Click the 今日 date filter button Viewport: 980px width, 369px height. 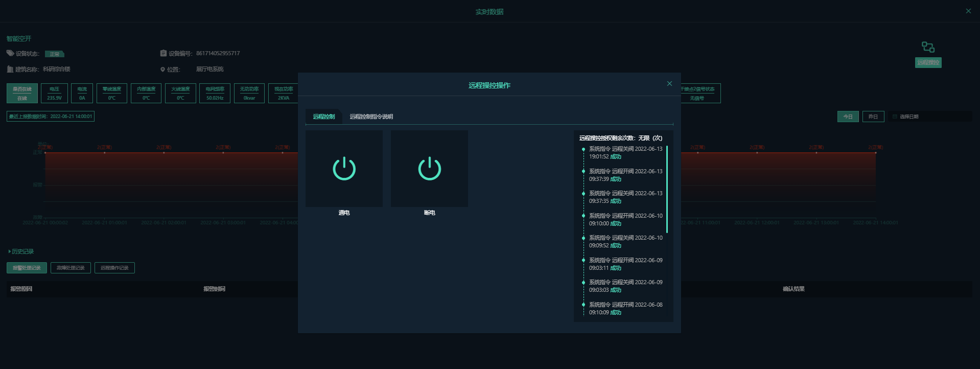848,117
